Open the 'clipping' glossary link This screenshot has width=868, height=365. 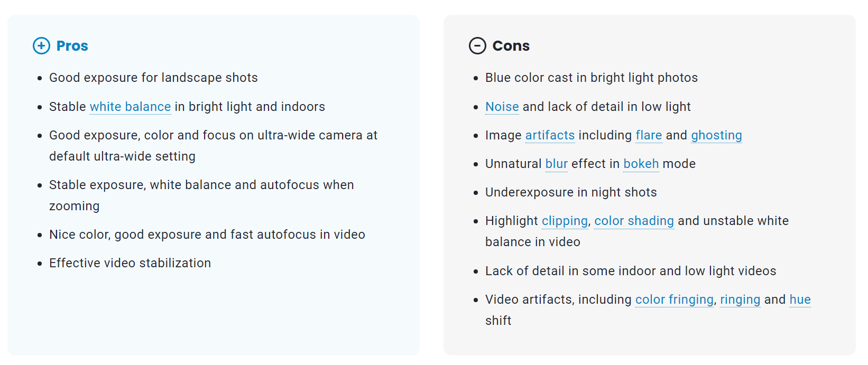(565, 221)
